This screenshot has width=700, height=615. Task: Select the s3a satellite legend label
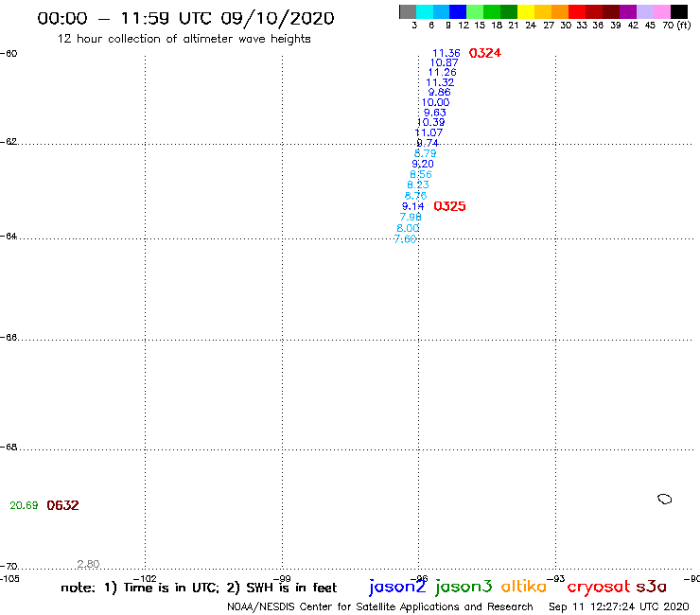coord(652,587)
